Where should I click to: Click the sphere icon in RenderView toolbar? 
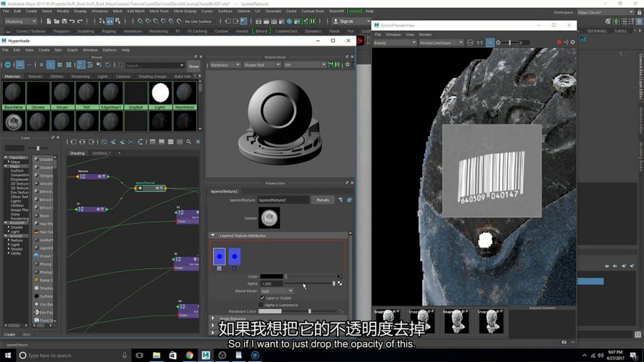(x=470, y=43)
